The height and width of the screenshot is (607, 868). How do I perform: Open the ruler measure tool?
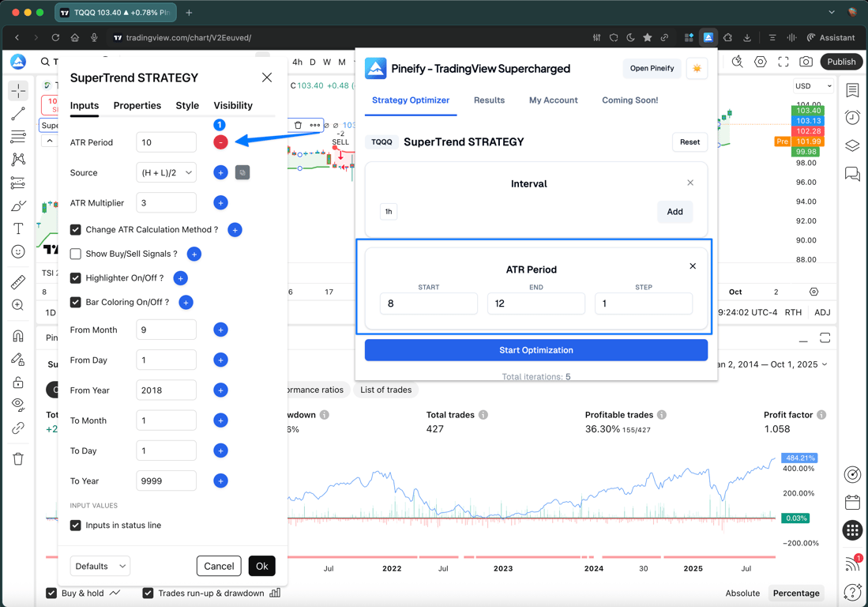(x=18, y=282)
